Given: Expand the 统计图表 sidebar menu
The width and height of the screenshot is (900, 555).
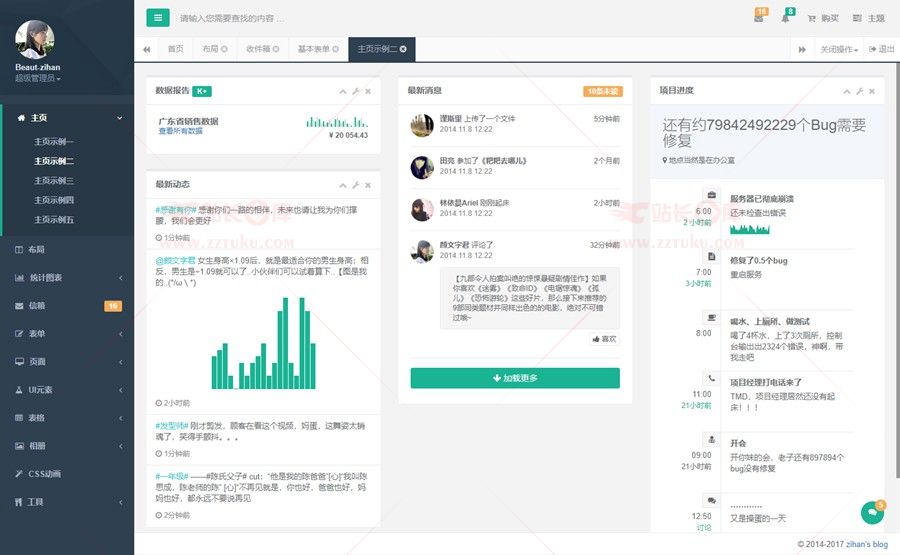Looking at the screenshot, I should 66,277.
